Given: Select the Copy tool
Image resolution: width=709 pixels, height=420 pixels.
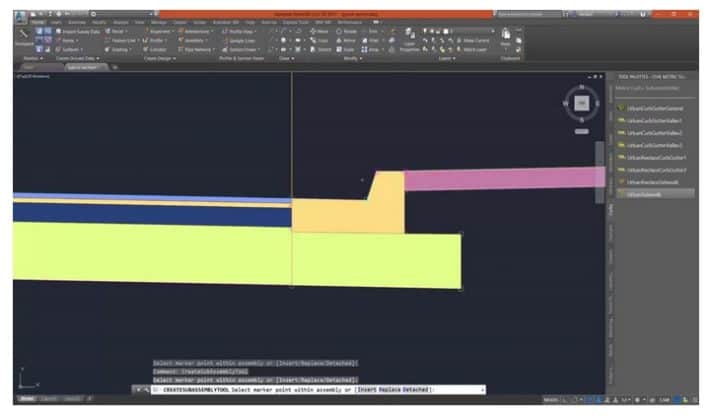Looking at the screenshot, I should pos(319,41).
